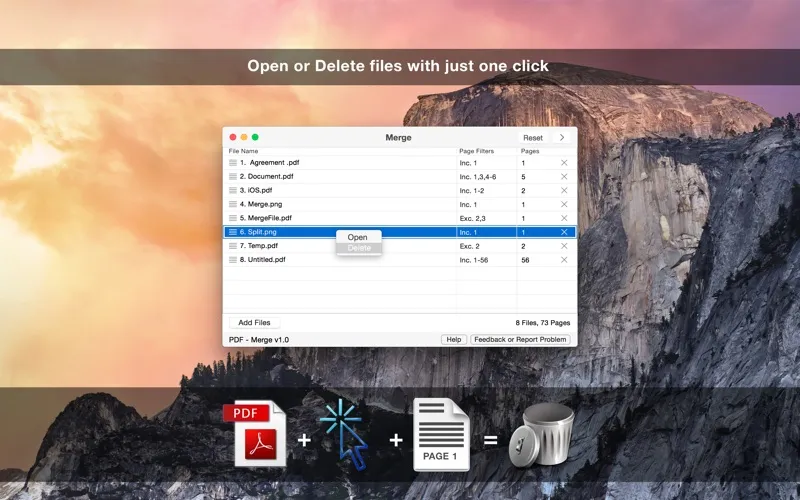Click the Add Files button
800x500 pixels.
tap(254, 323)
